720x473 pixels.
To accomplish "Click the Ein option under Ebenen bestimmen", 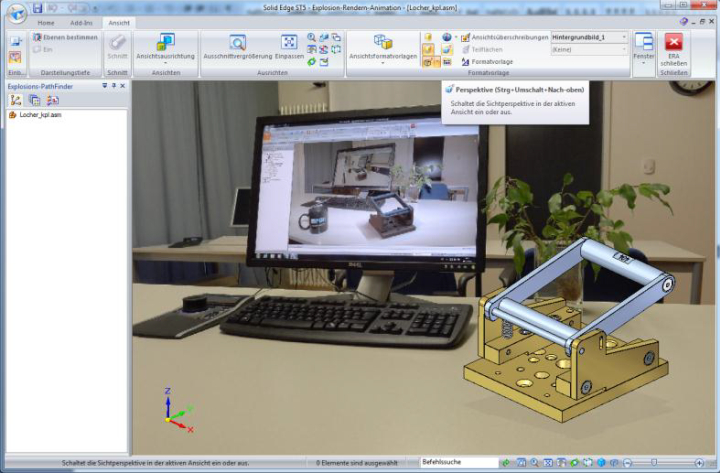I will point(43,49).
